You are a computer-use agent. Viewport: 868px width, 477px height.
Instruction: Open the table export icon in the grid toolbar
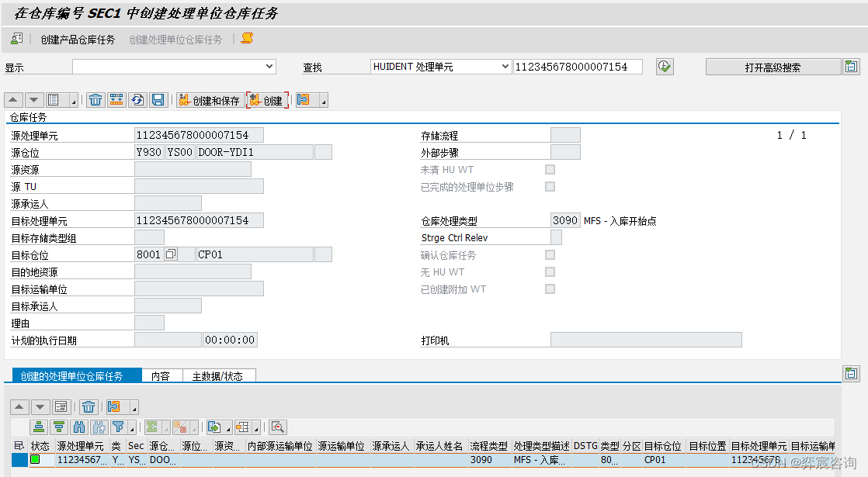[x=214, y=427]
